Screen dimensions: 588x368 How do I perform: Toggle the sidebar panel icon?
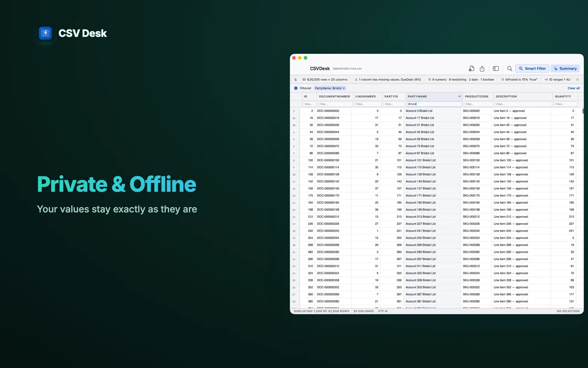pyautogui.click(x=496, y=69)
